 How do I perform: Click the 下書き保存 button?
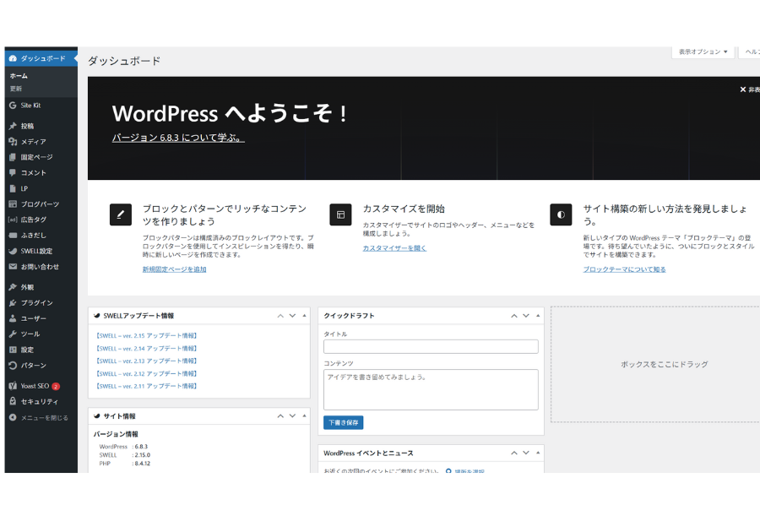(342, 421)
